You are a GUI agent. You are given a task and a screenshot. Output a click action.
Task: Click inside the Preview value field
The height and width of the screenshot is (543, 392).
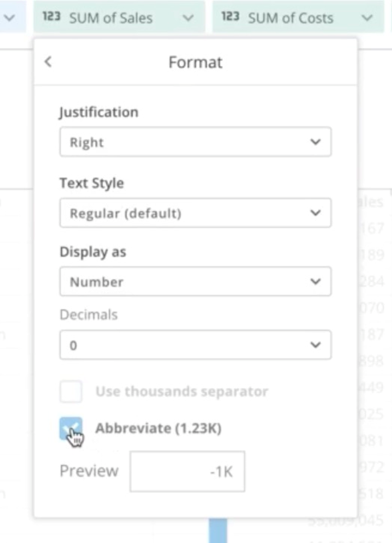click(187, 470)
